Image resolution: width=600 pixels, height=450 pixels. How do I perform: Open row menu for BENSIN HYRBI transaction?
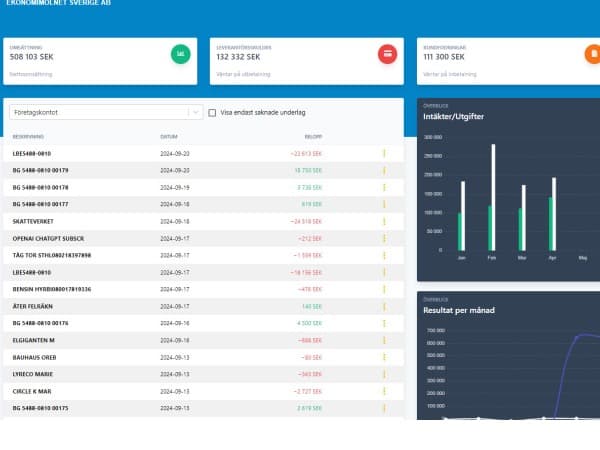(x=384, y=289)
